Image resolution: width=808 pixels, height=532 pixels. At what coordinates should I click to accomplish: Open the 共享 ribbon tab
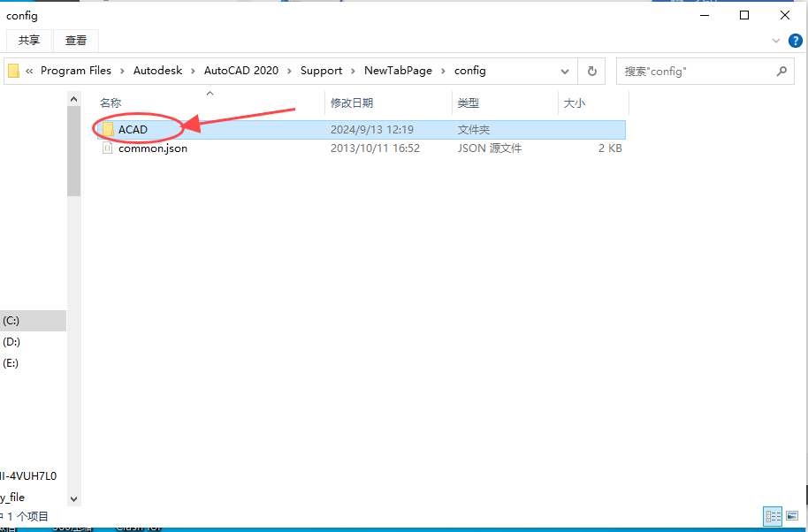tap(29, 41)
